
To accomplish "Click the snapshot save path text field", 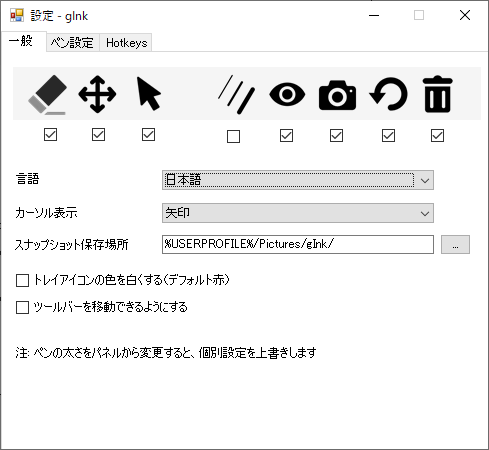I will [298, 244].
